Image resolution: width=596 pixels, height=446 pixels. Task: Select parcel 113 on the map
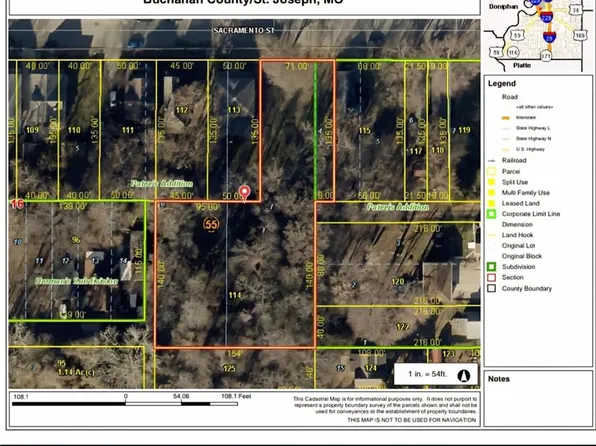click(x=234, y=110)
